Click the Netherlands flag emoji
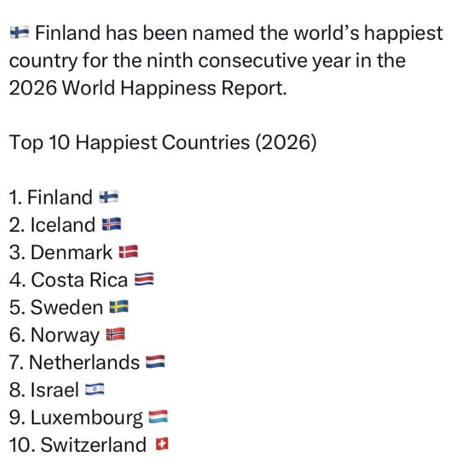The image size is (458, 476). click(155, 362)
